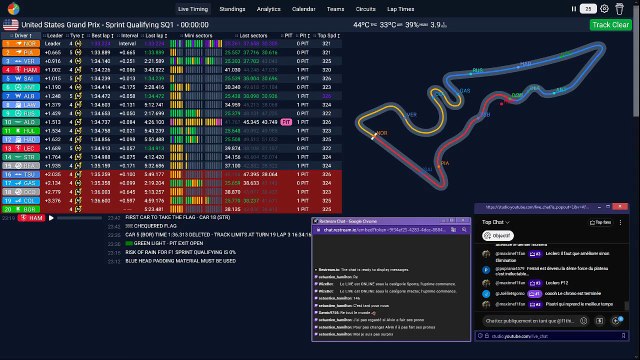
Task: Select the LEC driver tag in row 13
Action: pyautogui.click(x=21, y=148)
